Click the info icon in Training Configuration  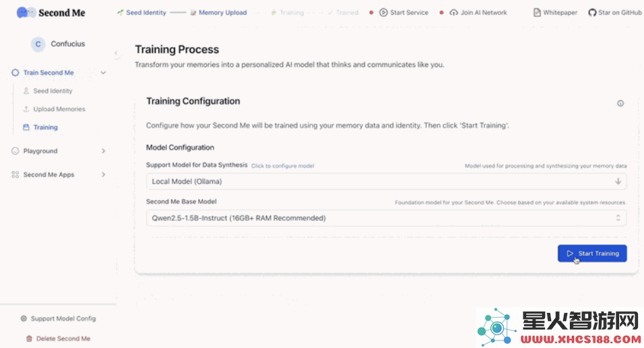point(620,104)
